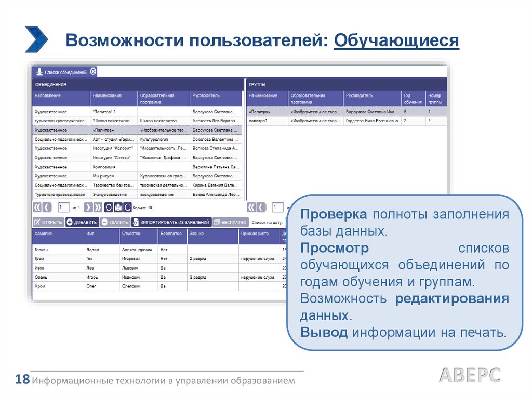Go to next page in Объединения pager
The width and height of the screenshot is (532, 398).
click(x=88, y=208)
